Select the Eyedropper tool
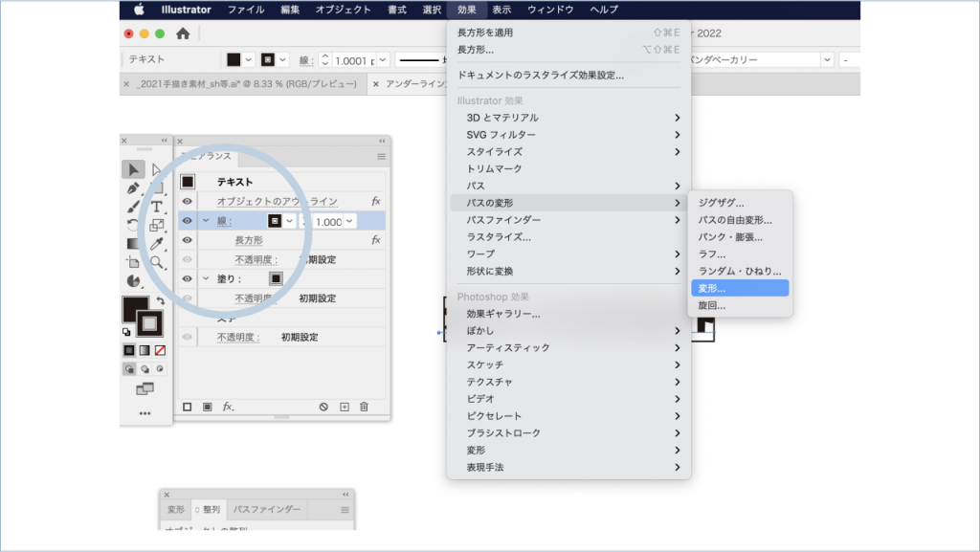This screenshot has width=980, height=552. click(156, 244)
